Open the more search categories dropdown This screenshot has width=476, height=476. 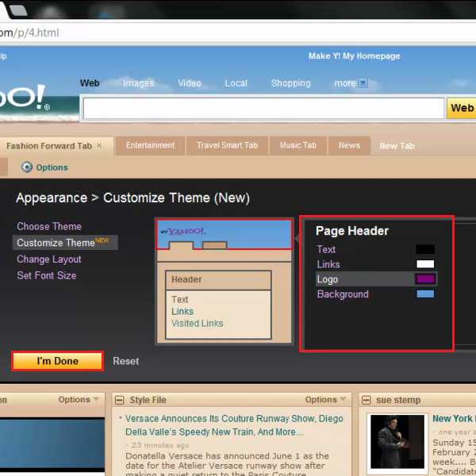tap(363, 83)
